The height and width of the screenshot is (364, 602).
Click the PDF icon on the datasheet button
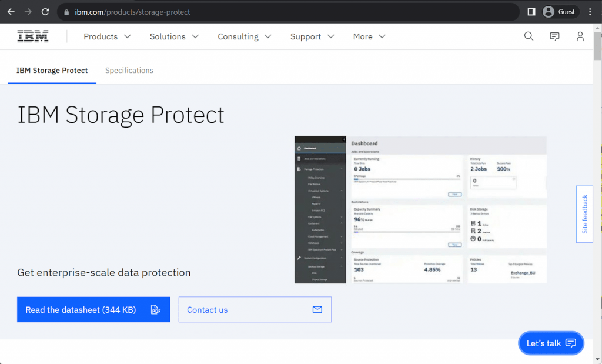pyautogui.click(x=156, y=309)
